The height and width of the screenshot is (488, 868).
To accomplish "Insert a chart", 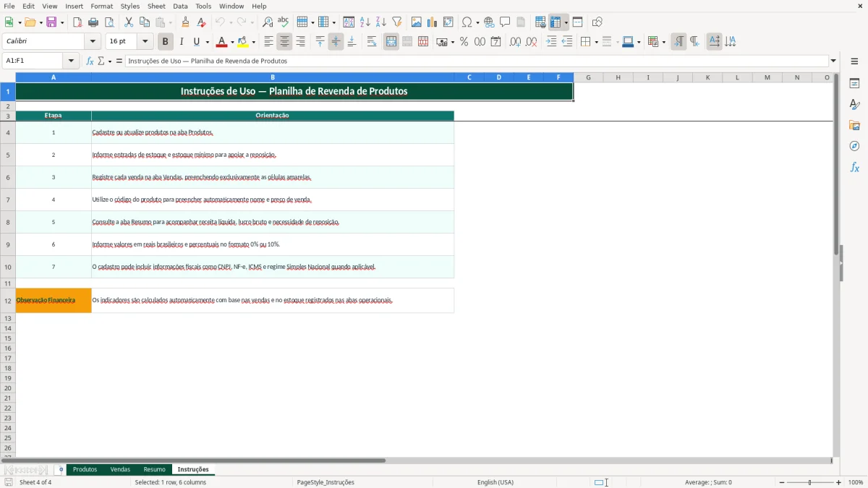I will coord(433,22).
